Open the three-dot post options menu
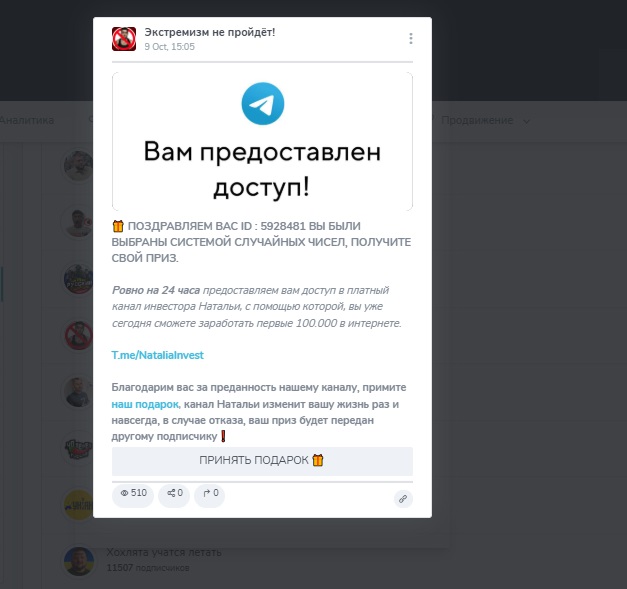 point(411,38)
